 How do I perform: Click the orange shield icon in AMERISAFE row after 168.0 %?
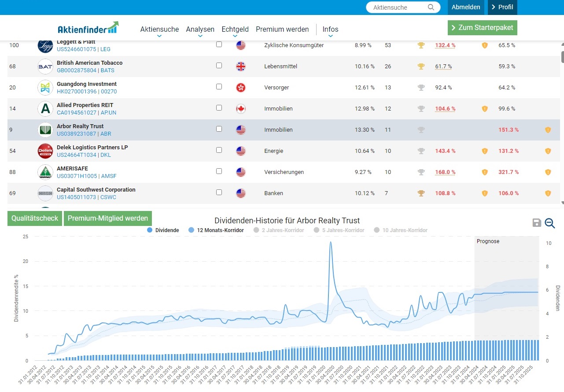point(485,172)
